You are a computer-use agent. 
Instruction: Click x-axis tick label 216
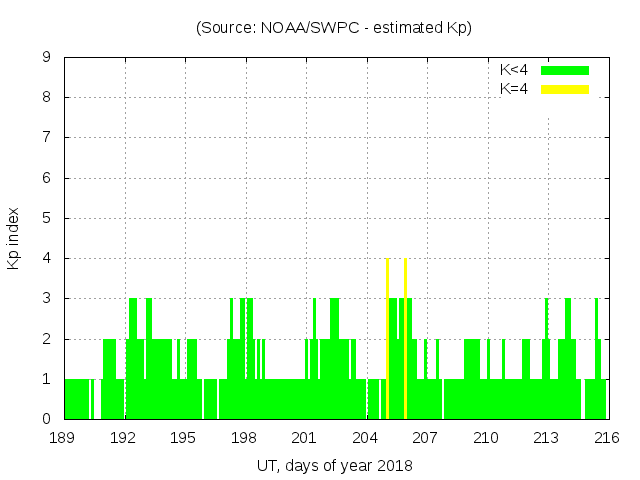coord(607,438)
